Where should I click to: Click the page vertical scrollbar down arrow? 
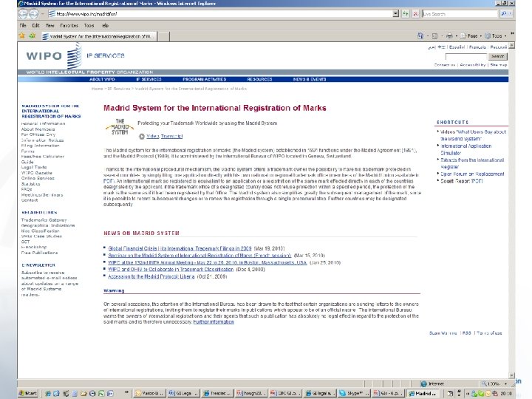click(x=511, y=375)
